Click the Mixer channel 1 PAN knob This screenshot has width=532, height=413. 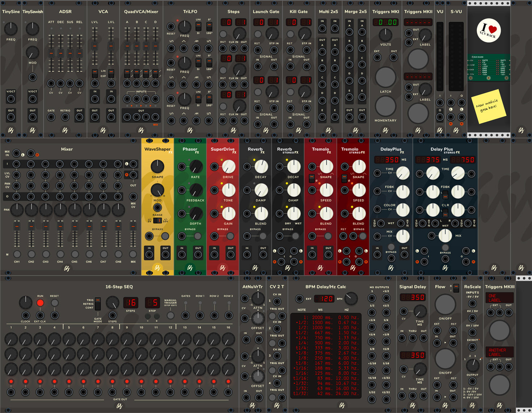point(17,210)
